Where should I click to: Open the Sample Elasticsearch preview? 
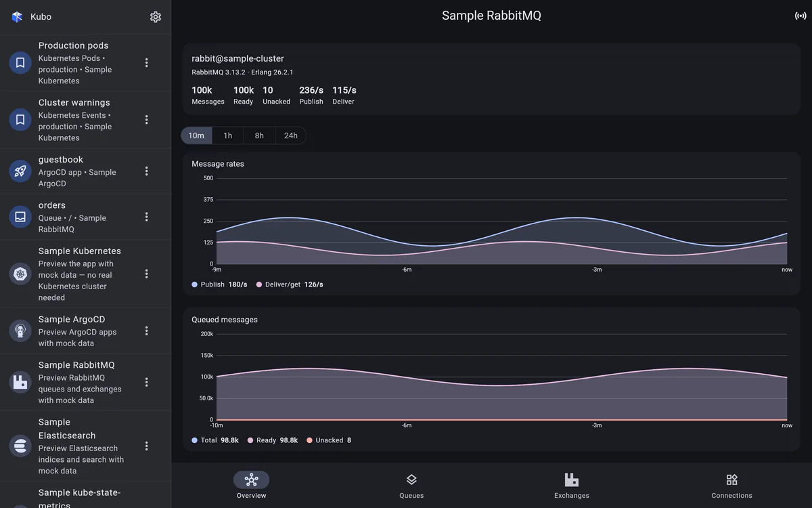pos(85,446)
